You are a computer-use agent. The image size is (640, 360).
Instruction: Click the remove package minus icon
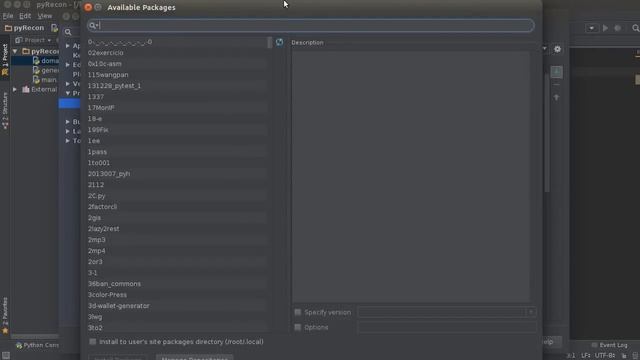[x=556, y=84]
